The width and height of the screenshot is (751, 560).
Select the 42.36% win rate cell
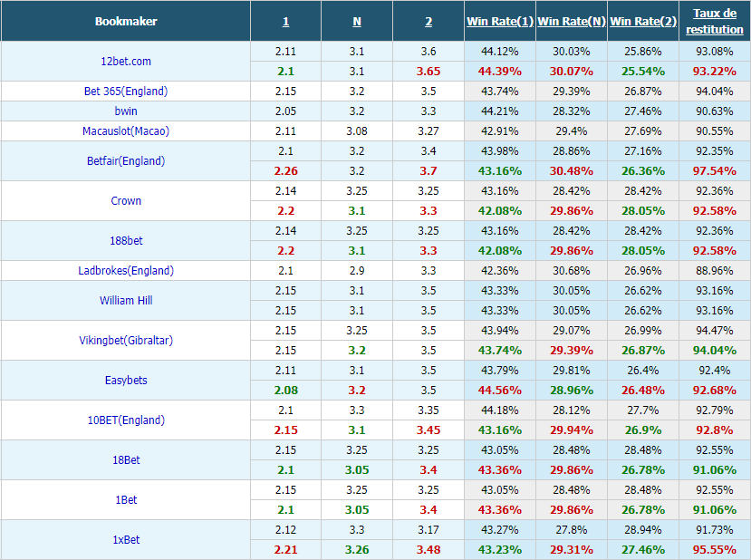pos(500,271)
